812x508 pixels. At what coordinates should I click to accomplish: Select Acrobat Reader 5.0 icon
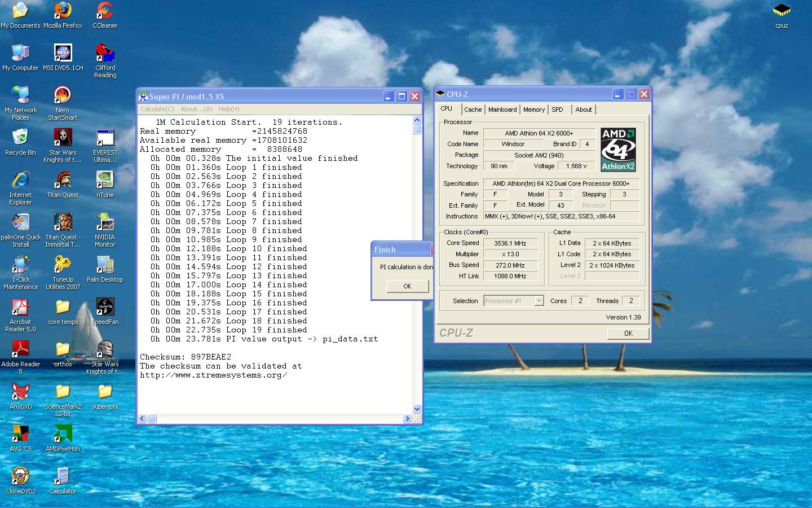coord(20,315)
